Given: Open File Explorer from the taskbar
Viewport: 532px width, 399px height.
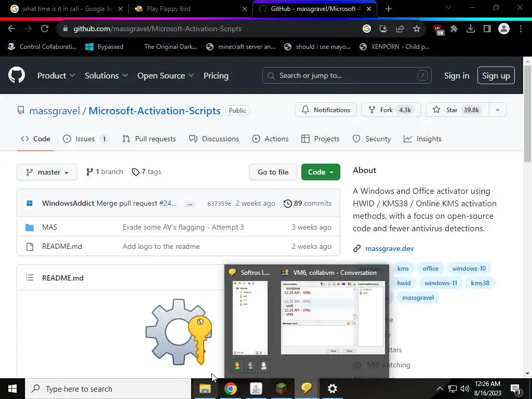Looking at the screenshot, I should pyautogui.click(x=205, y=389).
